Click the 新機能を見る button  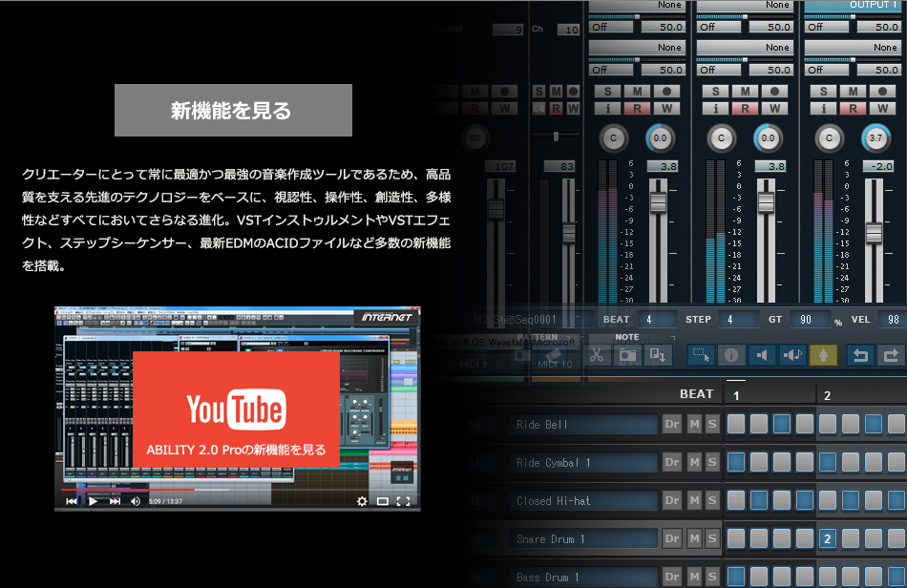tap(233, 110)
